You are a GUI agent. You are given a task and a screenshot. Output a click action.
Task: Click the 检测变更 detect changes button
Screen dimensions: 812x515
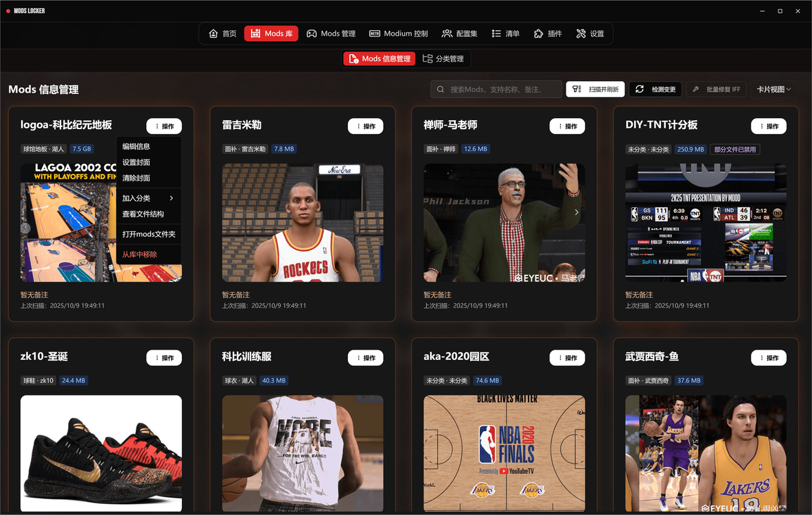[x=656, y=89]
